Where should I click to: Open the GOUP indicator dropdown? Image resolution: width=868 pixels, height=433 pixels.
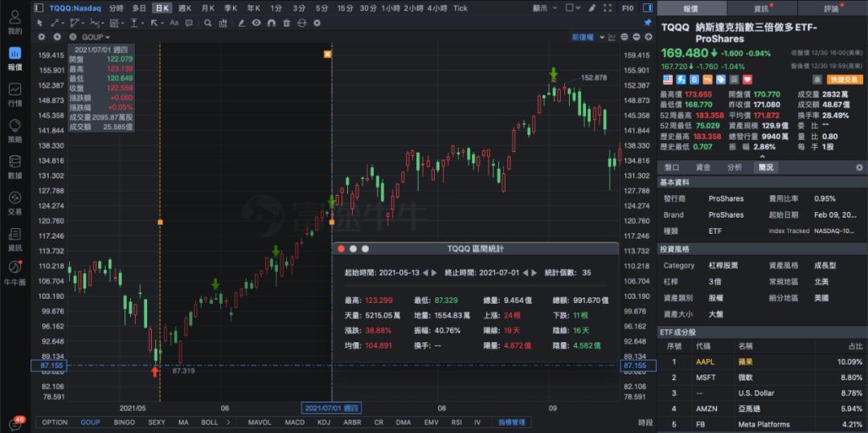coord(95,37)
